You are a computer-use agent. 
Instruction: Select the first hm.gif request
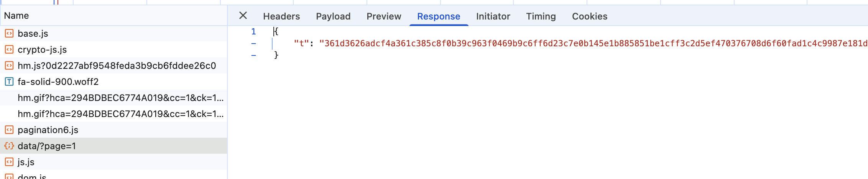(120, 98)
